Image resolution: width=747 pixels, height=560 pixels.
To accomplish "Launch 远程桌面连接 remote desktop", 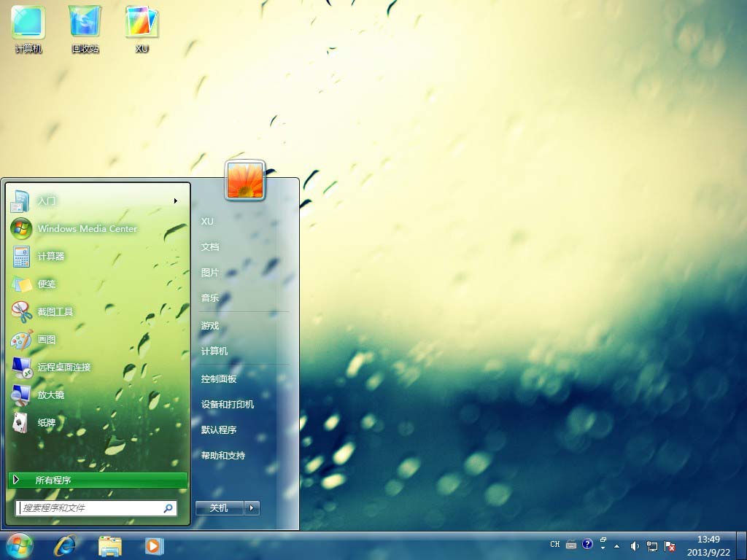I will click(x=64, y=367).
